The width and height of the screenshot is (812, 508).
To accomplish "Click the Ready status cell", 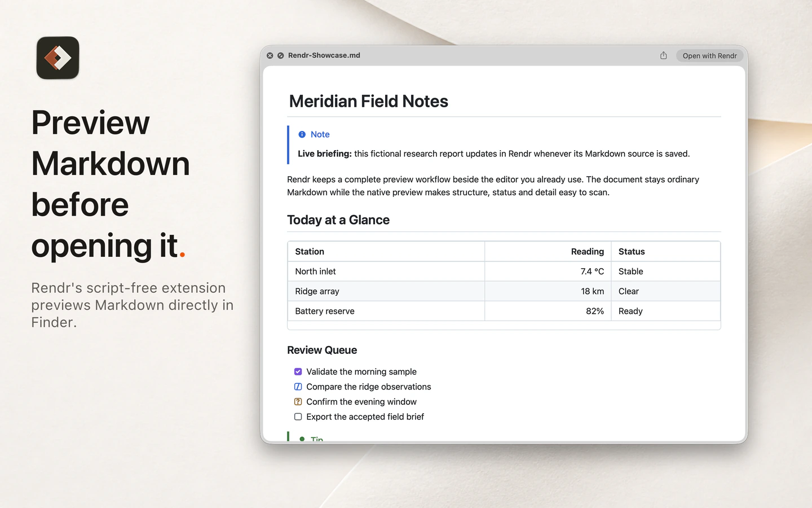I will click(665, 311).
